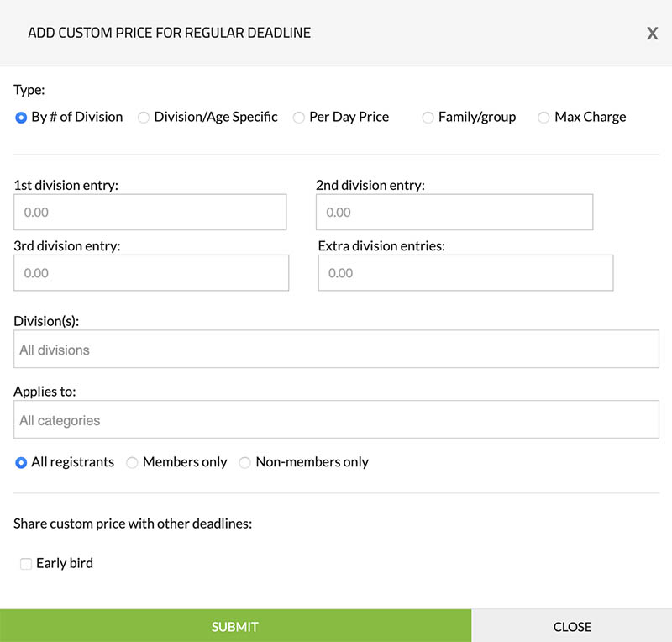Image resolution: width=672 pixels, height=642 pixels.
Task: Enable the Early bird checkbox
Action: (26, 564)
